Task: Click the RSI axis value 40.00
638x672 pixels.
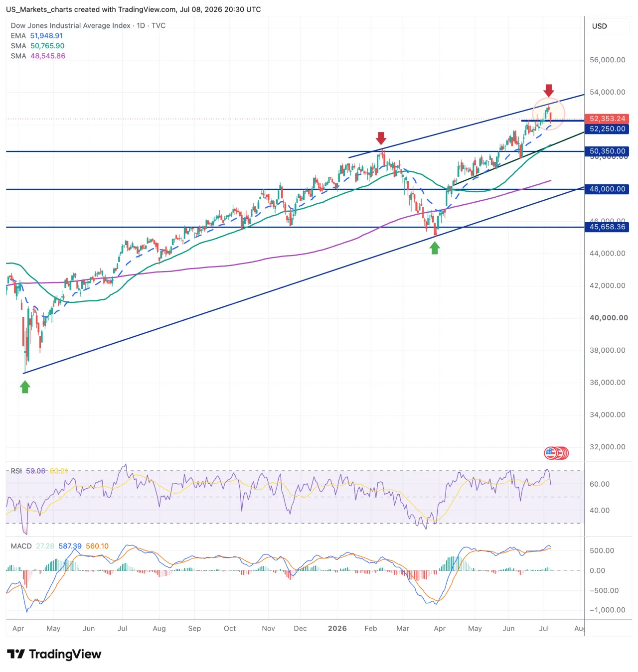Action: click(x=600, y=511)
